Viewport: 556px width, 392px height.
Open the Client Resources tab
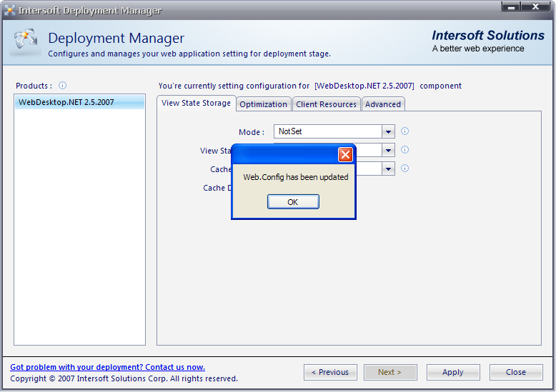click(326, 104)
